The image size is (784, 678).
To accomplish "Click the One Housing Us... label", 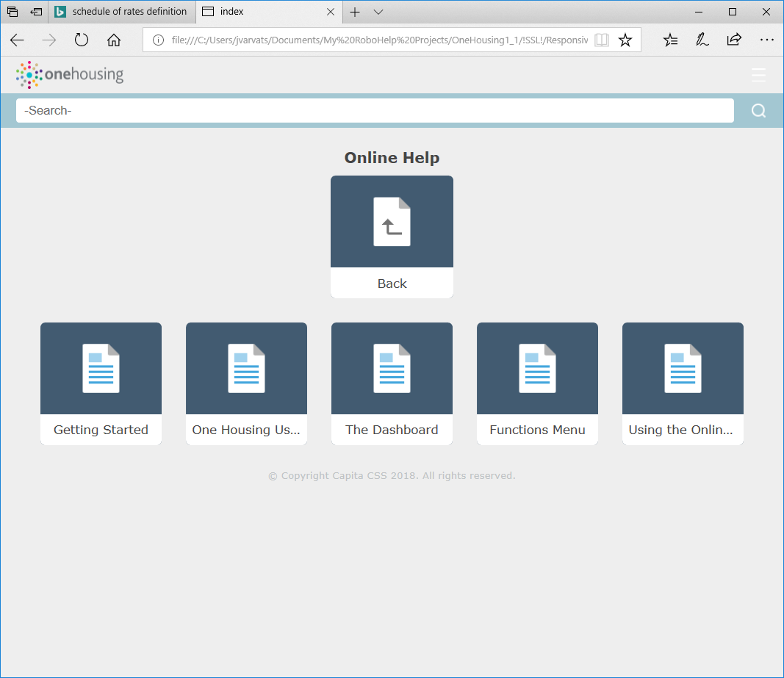I will click(x=246, y=430).
